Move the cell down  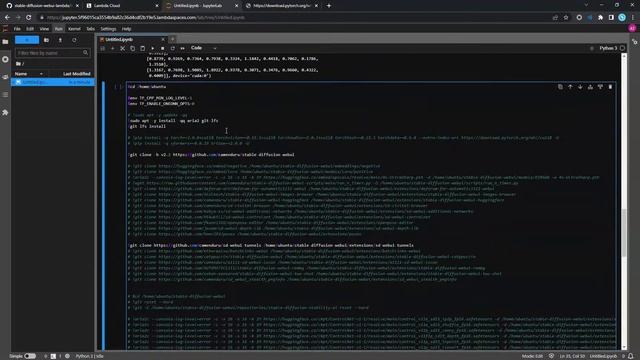[580, 87]
